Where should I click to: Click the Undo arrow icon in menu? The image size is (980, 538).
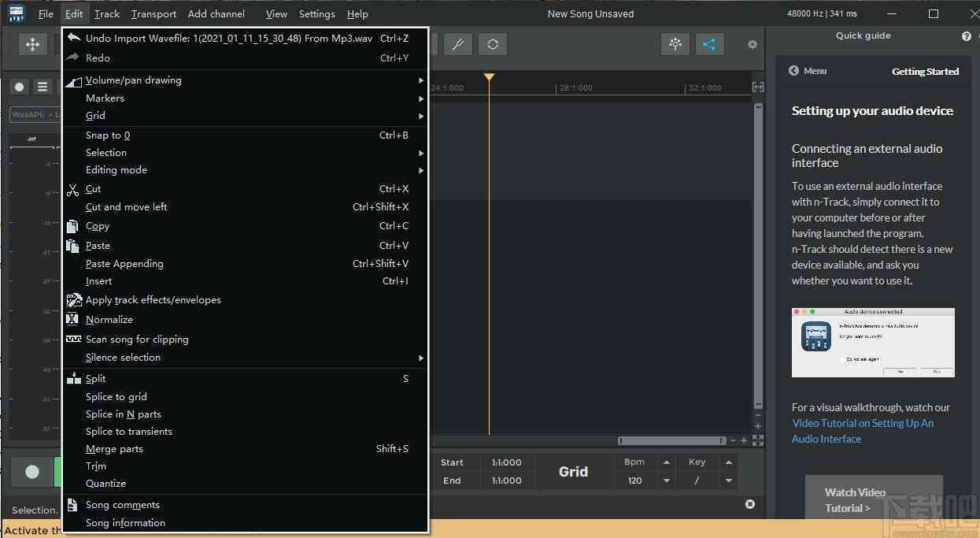tap(73, 37)
